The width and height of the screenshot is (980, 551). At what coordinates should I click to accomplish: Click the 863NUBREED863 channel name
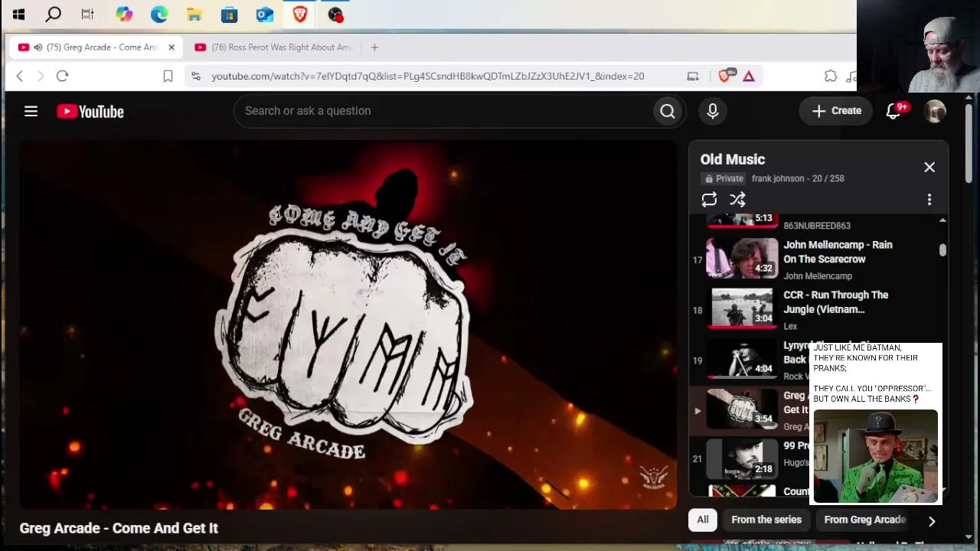(817, 226)
